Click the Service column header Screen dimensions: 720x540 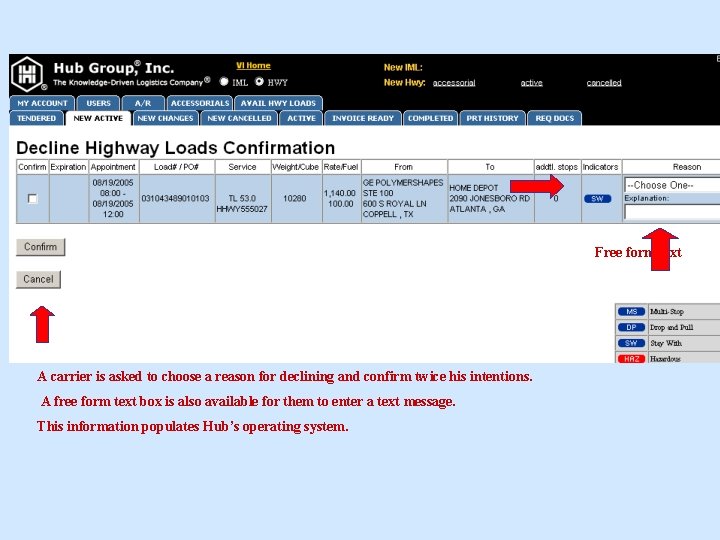[242, 167]
